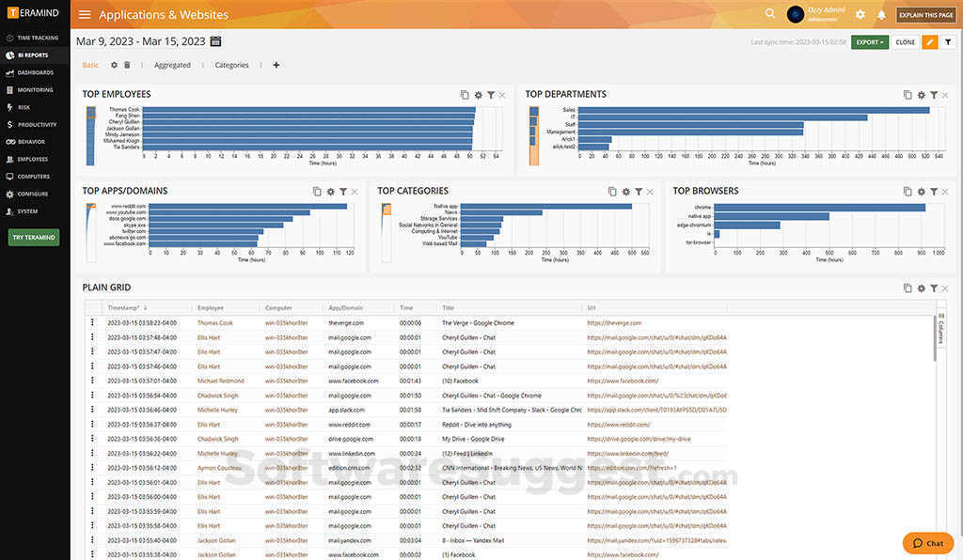Sort grid by Timestamp column
This screenshot has width=963, height=560.
pos(125,307)
